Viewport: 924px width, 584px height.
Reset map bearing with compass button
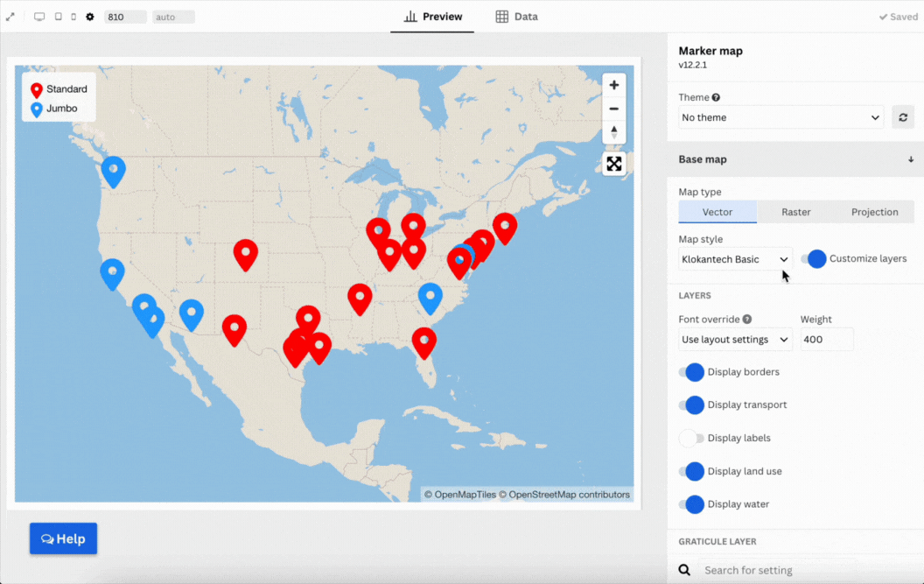coord(614,132)
